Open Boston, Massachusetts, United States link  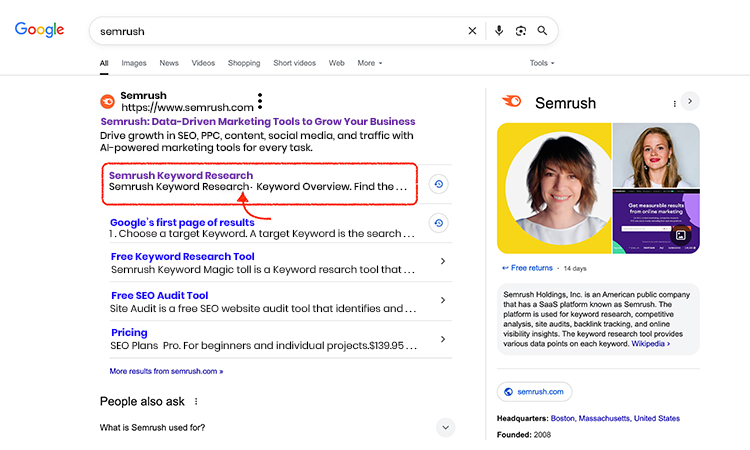pos(615,418)
